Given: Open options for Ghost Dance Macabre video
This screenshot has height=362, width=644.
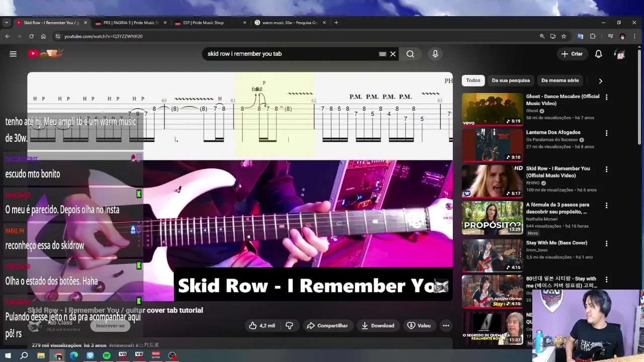Looking at the screenshot, I should click(606, 97).
